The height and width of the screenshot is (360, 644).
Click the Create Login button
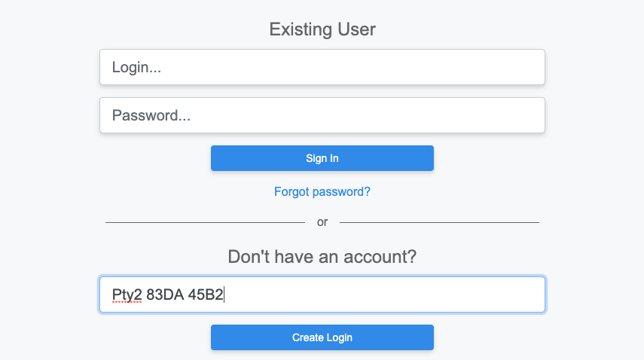322,337
